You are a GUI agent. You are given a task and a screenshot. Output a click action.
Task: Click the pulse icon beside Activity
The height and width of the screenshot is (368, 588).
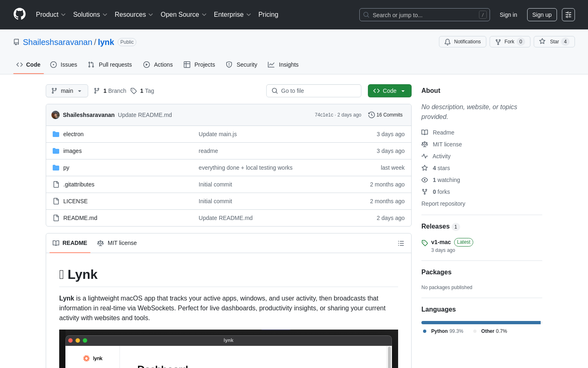click(x=425, y=156)
